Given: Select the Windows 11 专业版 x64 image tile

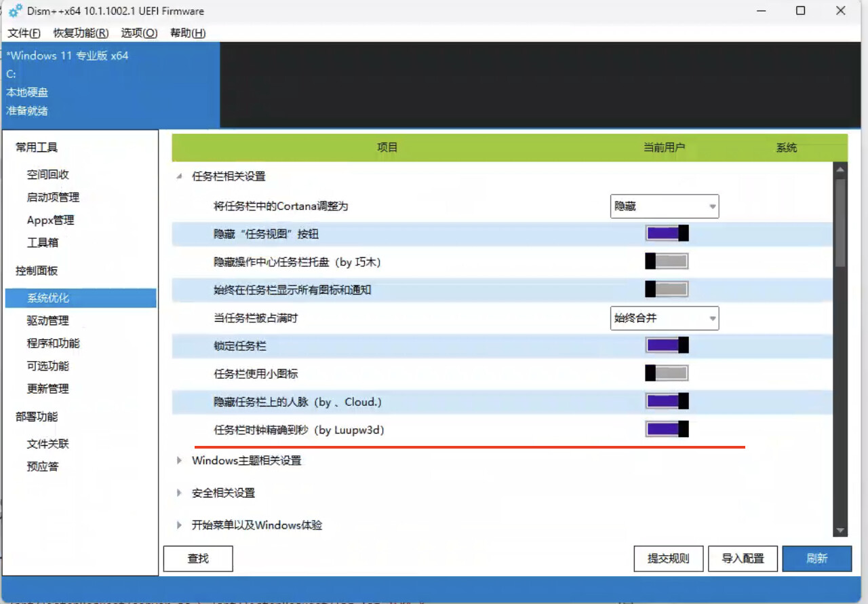Looking at the screenshot, I should (x=111, y=84).
